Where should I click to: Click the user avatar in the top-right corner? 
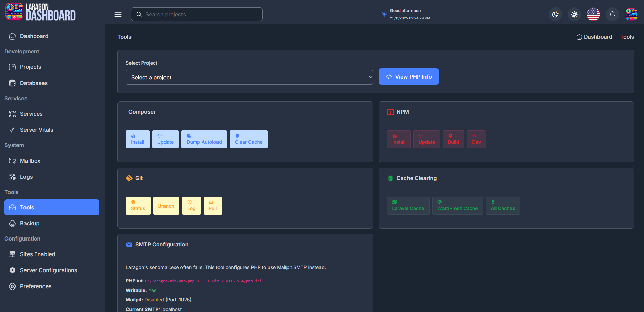click(x=631, y=14)
